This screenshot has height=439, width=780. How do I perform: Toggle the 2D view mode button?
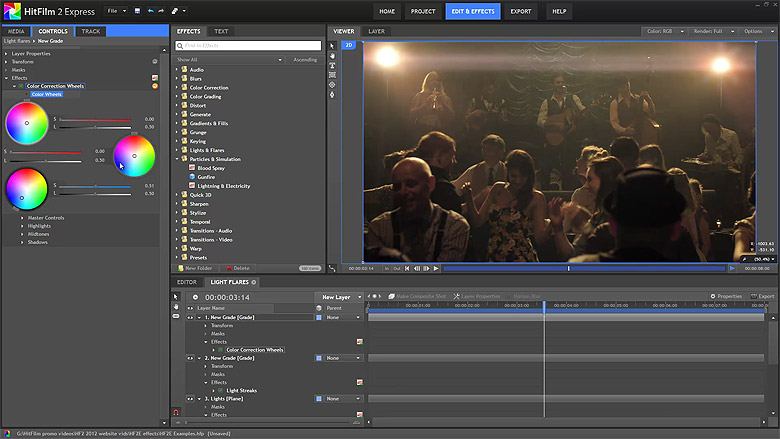click(x=349, y=45)
